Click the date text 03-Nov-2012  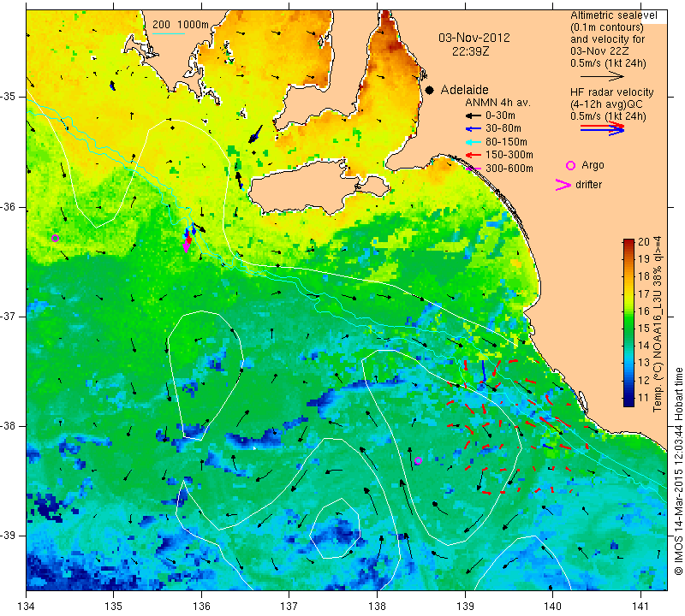[x=474, y=38]
